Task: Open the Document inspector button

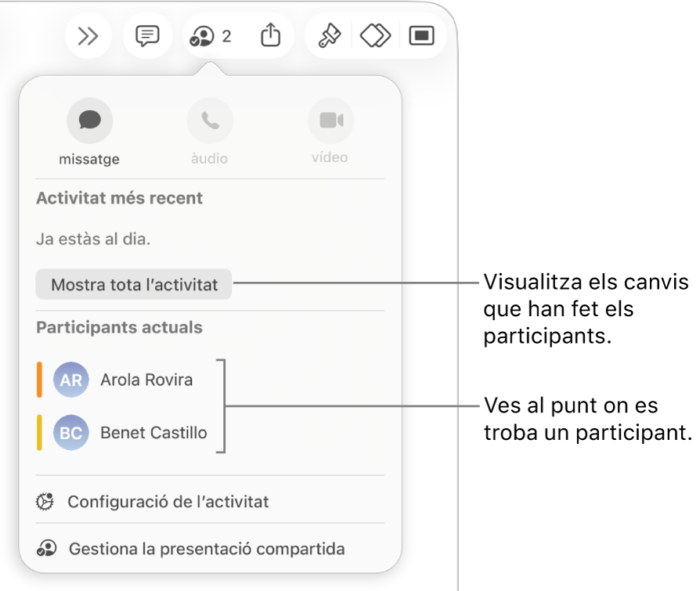Action: pyautogui.click(x=421, y=36)
